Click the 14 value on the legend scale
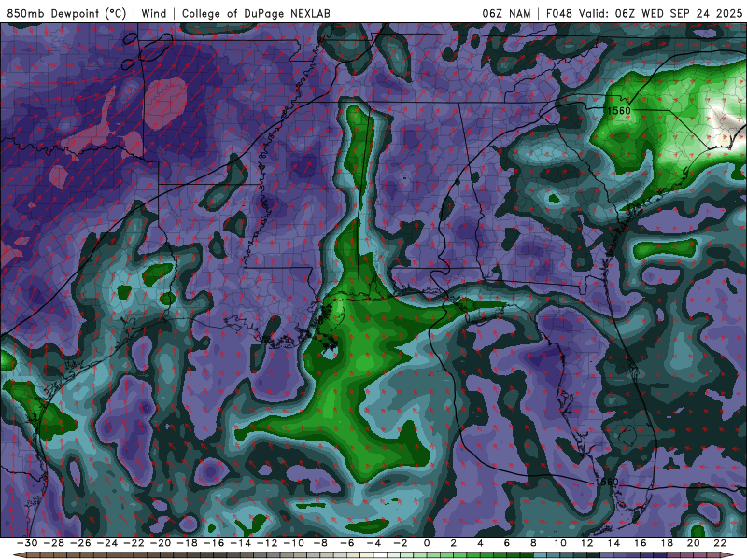The width and height of the screenshot is (747, 560). (x=613, y=543)
